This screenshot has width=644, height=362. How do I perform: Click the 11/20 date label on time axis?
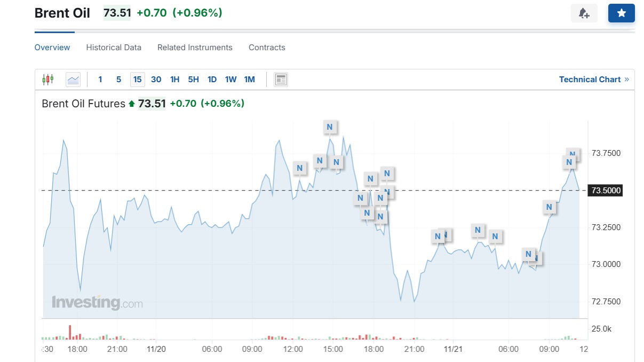[x=156, y=349]
